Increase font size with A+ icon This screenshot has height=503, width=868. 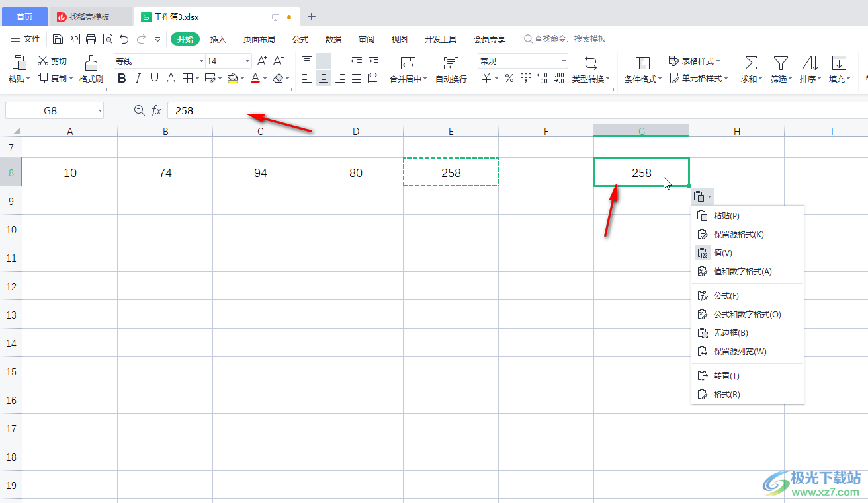pyautogui.click(x=262, y=61)
